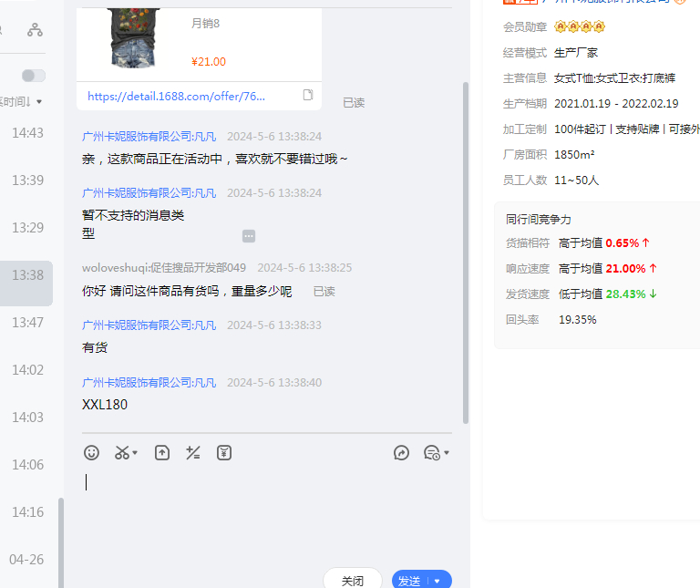Open the detail.1688.com product link

tap(176, 96)
